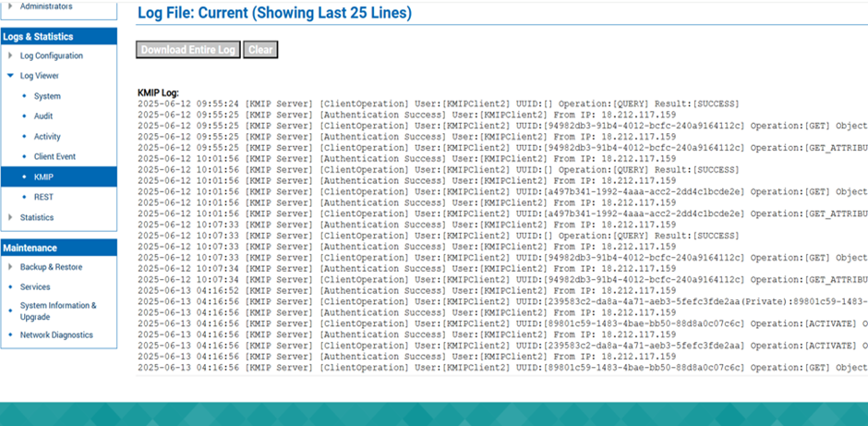The image size is (868, 426).
Task: Click bullet next to Audit
Action: (24, 116)
